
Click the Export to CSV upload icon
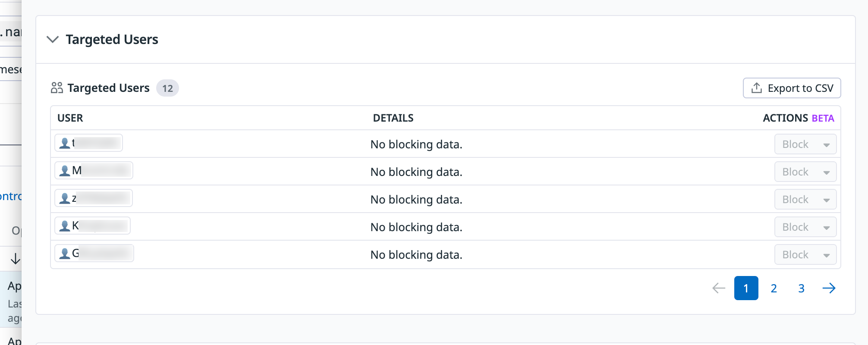pos(756,88)
